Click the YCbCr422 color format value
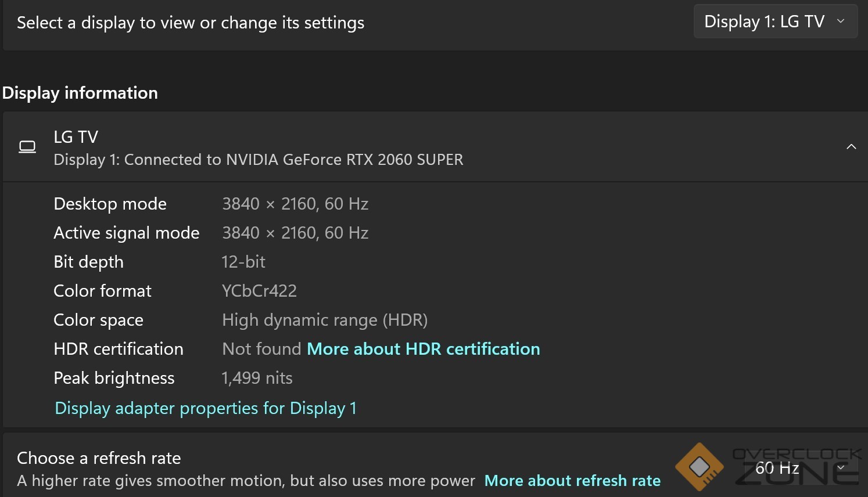Image resolution: width=868 pixels, height=497 pixels. coord(259,291)
